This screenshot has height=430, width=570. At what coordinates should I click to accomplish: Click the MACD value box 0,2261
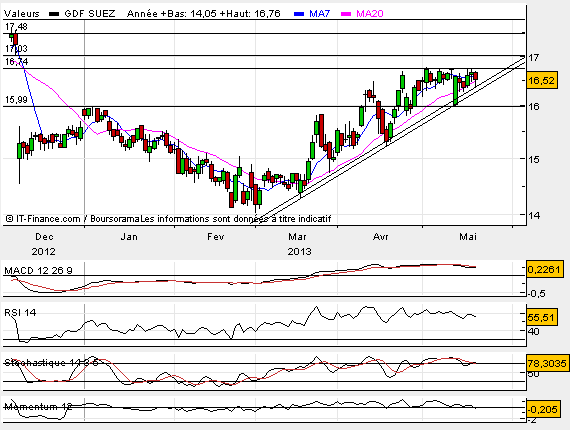pos(544,269)
